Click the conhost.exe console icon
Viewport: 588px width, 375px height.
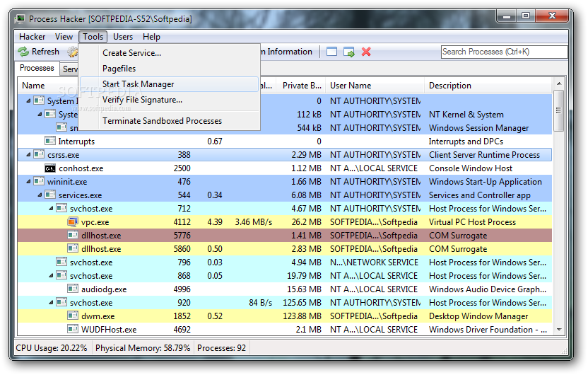(x=50, y=168)
